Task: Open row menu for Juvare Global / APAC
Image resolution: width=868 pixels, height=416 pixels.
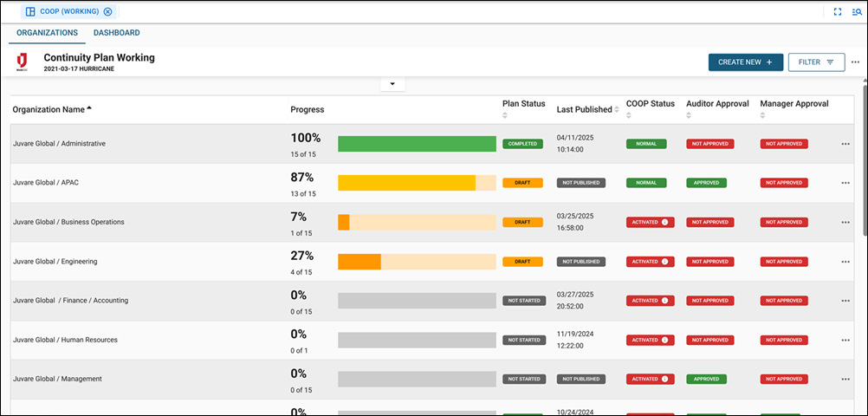Action: click(x=845, y=183)
